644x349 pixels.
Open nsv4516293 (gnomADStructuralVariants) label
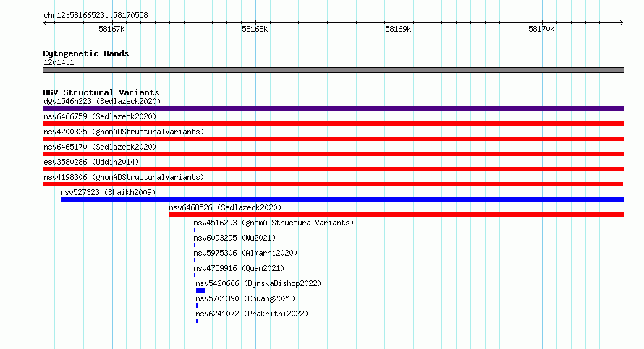pos(274,223)
